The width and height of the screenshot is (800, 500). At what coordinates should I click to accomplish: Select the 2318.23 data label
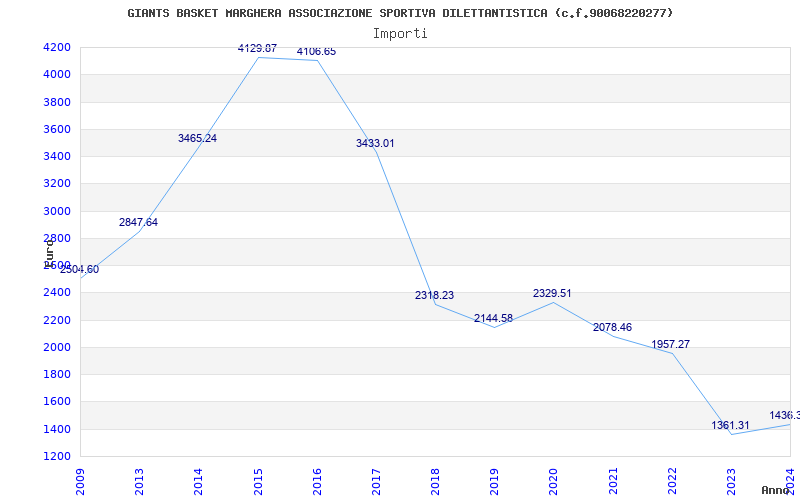[434, 295]
